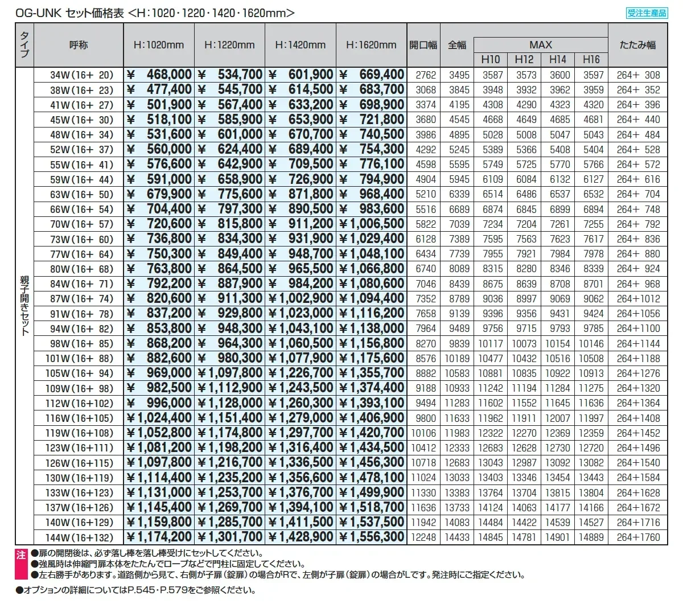Select the title OG-UNK セット価格表
The image size is (683, 616).
70,12
